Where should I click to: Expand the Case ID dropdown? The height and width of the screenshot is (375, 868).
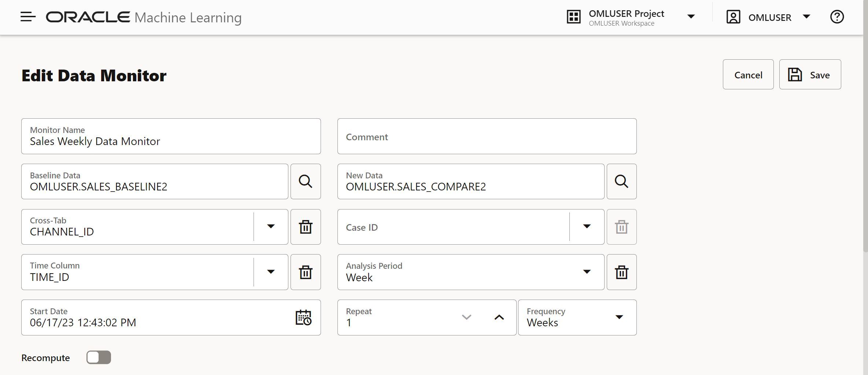coord(587,227)
